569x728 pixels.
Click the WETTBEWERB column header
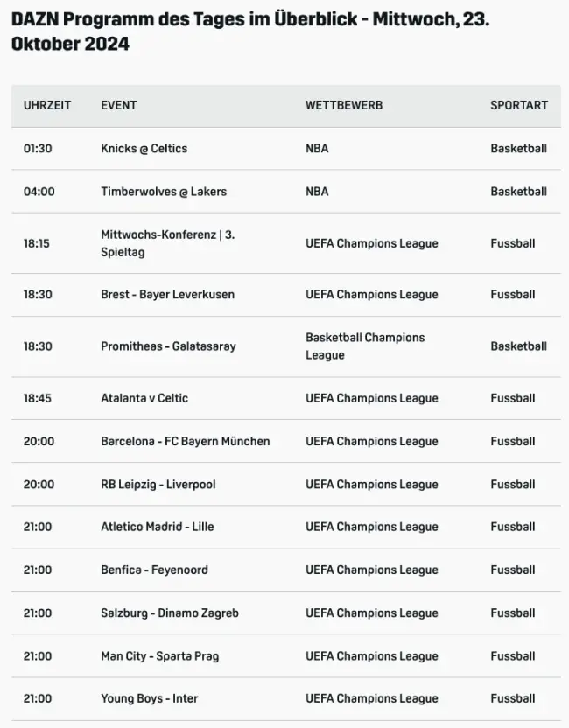pyautogui.click(x=344, y=105)
